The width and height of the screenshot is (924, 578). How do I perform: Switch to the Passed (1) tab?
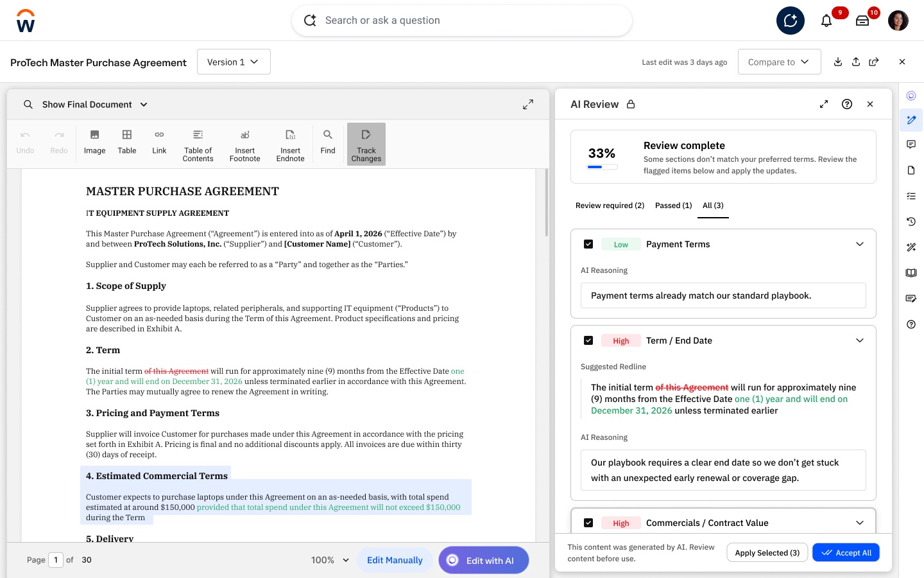click(673, 206)
